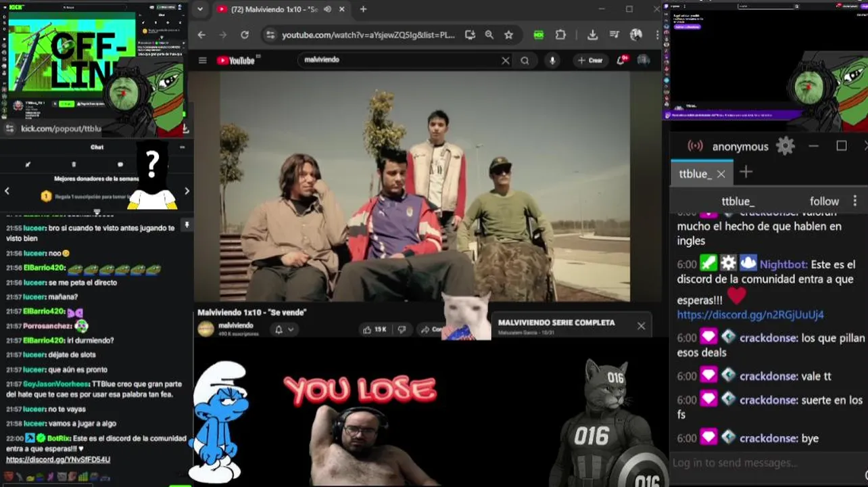This screenshot has height=487, width=868.
Task: Open the media controls icon in toolbar
Action: point(614,34)
